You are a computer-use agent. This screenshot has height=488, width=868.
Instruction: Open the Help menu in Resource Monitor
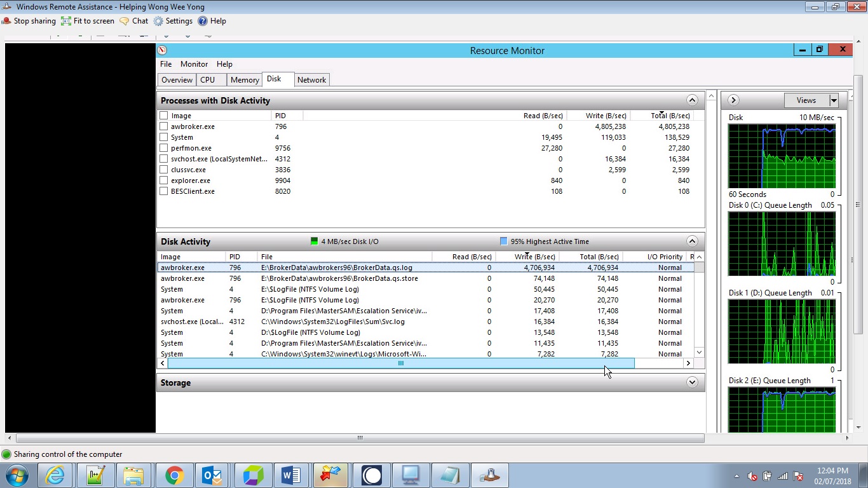224,64
